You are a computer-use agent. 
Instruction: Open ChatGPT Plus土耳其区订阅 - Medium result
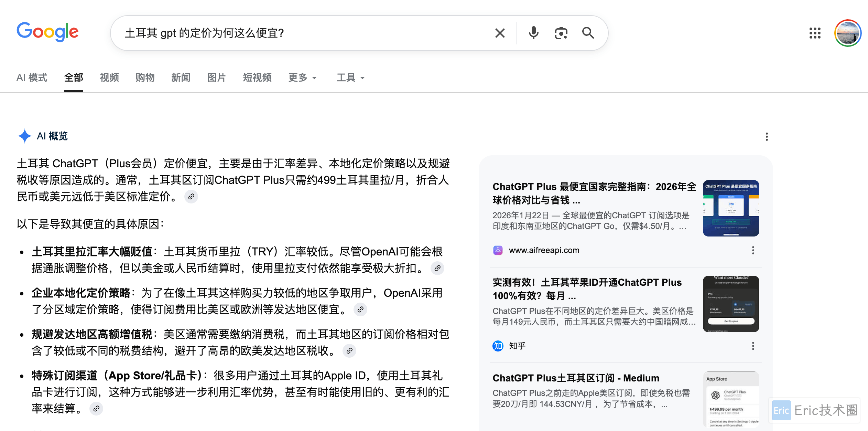click(x=576, y=378)
